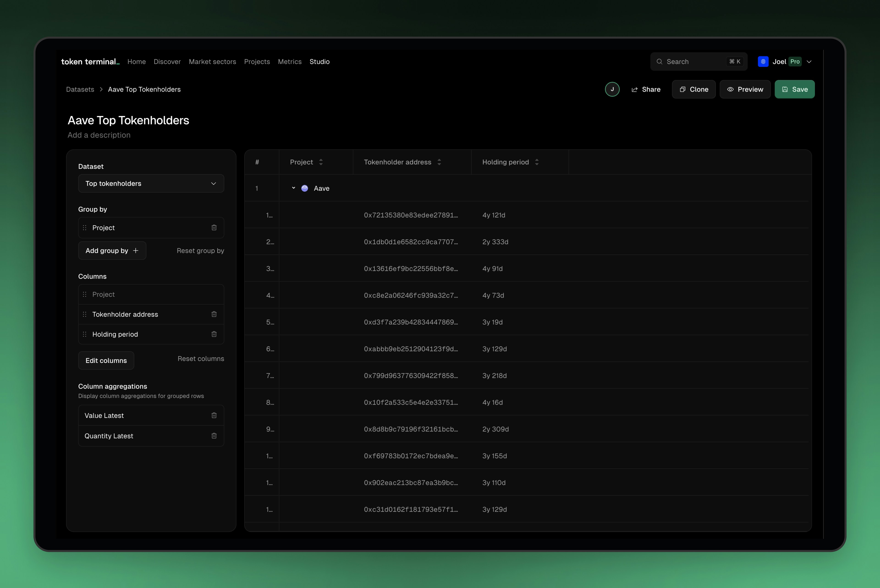Image resolution: width=880 pixels, height=588 pixels.
Task: Click address 0xd3f7a239b42834447869…
Action: [411, 322]
